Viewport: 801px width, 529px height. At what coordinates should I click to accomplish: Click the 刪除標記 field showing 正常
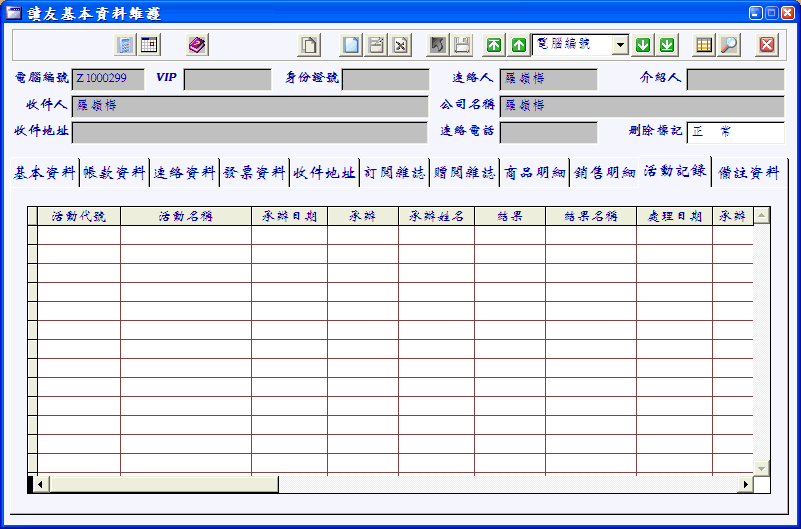735,132
